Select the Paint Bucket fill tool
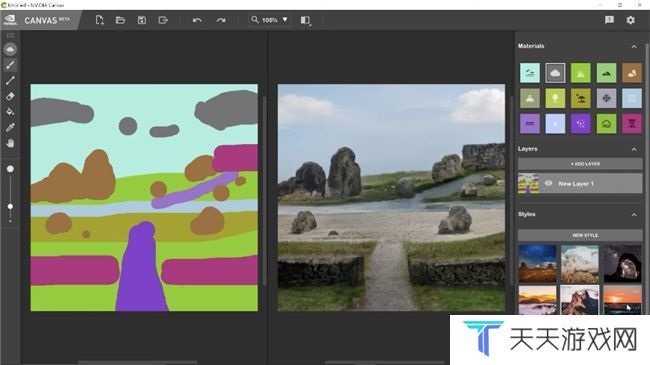Viewport: 650px width, 365px height. [x=10, y=112]
